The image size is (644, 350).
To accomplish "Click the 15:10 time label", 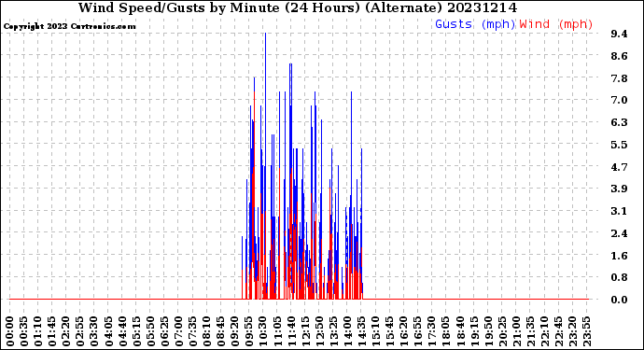I will click(x=375, y=331).
